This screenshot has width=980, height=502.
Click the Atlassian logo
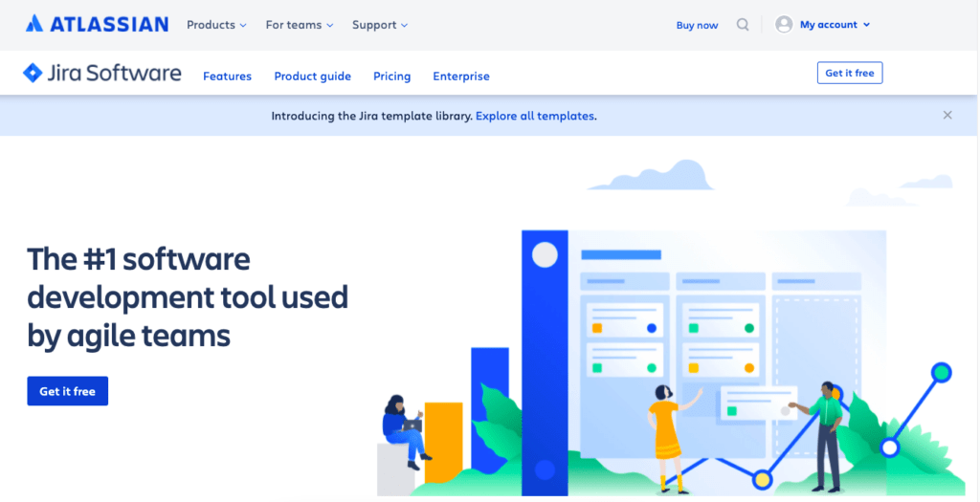[97, 24]
